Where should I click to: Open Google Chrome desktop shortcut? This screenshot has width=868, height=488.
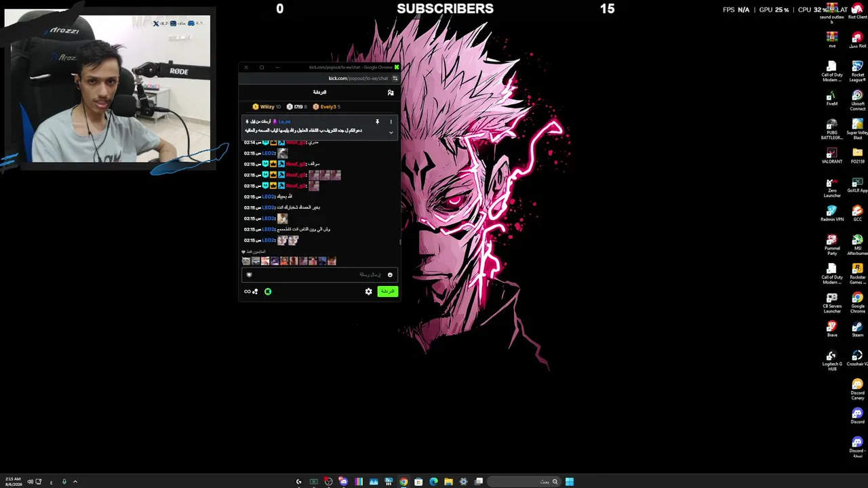pyautogui.click(x=857, y=304)
